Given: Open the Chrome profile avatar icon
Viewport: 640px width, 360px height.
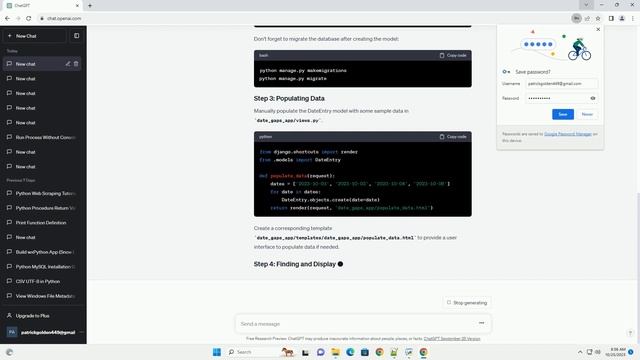Looking at the screenshot, I should click(x=622, y=18).
